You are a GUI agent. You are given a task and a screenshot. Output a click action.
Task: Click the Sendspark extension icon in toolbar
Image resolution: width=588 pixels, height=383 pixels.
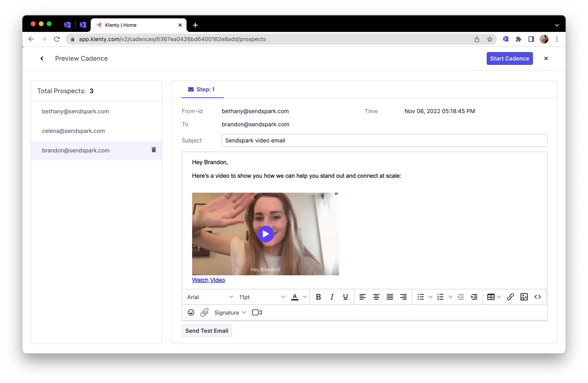tap(506, 39)
